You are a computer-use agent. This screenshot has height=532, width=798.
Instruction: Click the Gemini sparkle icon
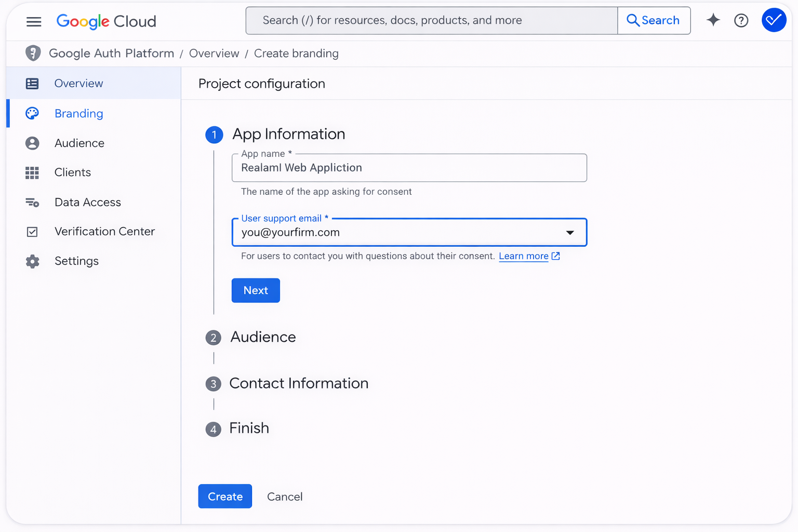[x=713, y=20]
